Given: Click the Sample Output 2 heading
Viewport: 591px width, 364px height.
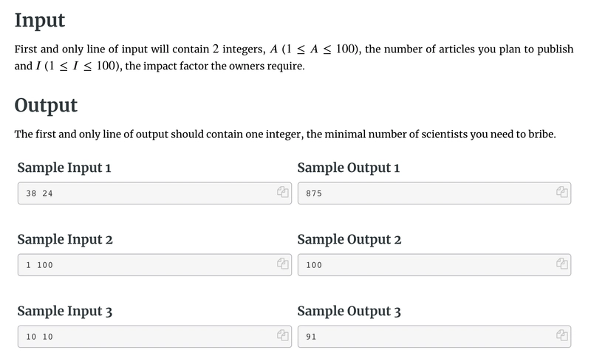Looking at the screenshot, I should point(349,239).
